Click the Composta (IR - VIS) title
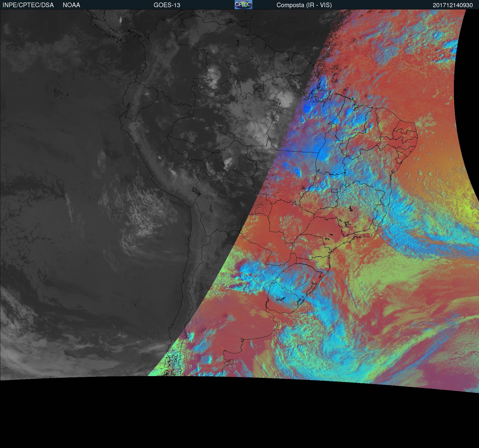This screenshot has width=479, height=448. tap(304, 5)
